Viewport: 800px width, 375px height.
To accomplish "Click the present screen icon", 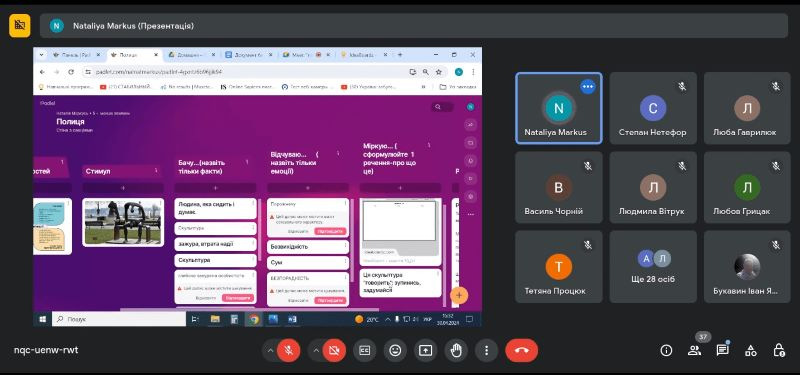I will point(425,351).
